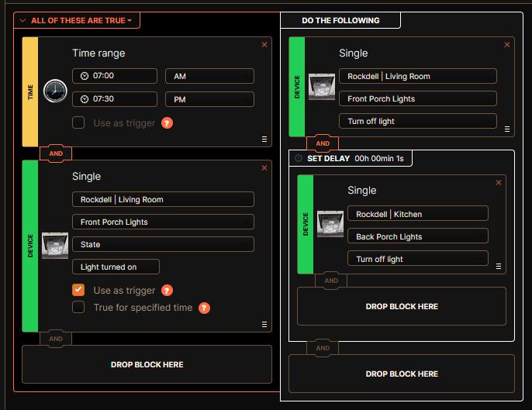Click the yellow TIME block handle
The height and width of the screenshot is (410, 532).
pos(30,91)
